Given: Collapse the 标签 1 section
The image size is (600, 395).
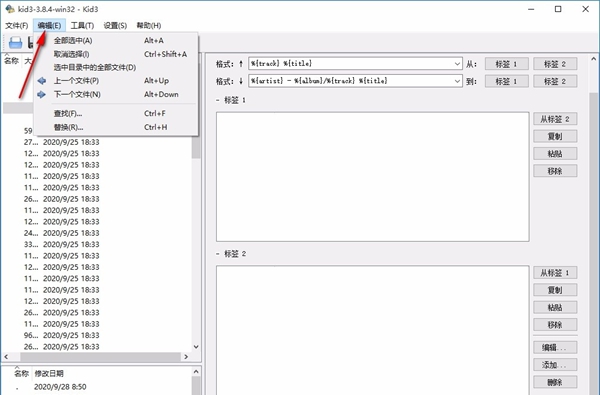Looking at the screenshot, I should [218, 100].
